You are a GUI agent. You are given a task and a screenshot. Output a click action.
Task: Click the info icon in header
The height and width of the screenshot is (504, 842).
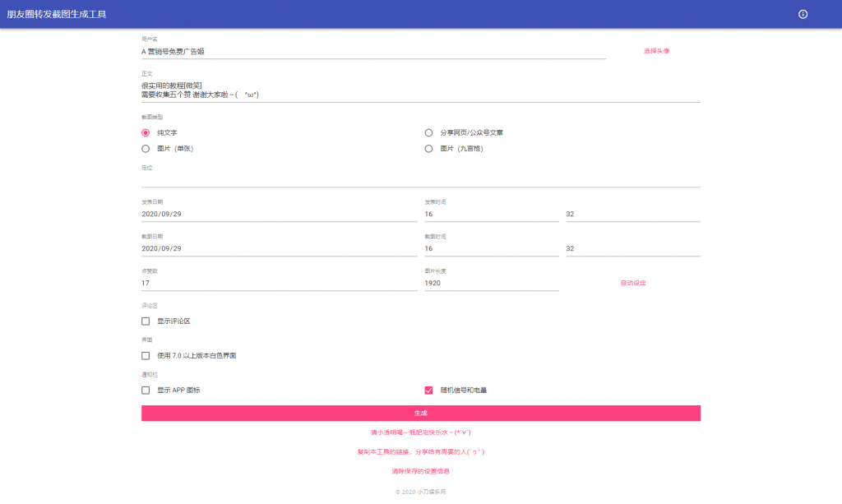[x=803, y=14]
